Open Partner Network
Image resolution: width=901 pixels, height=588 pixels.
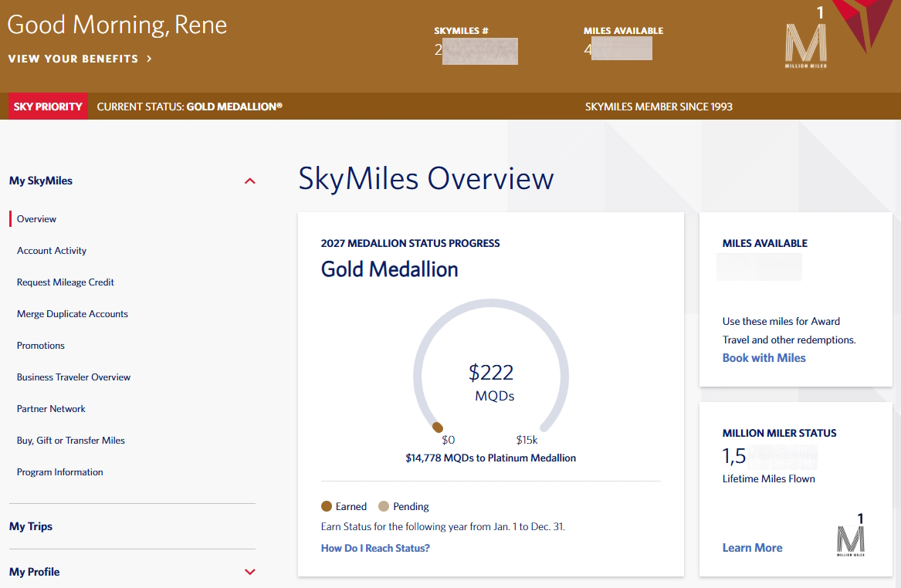(x=51, y=408)
